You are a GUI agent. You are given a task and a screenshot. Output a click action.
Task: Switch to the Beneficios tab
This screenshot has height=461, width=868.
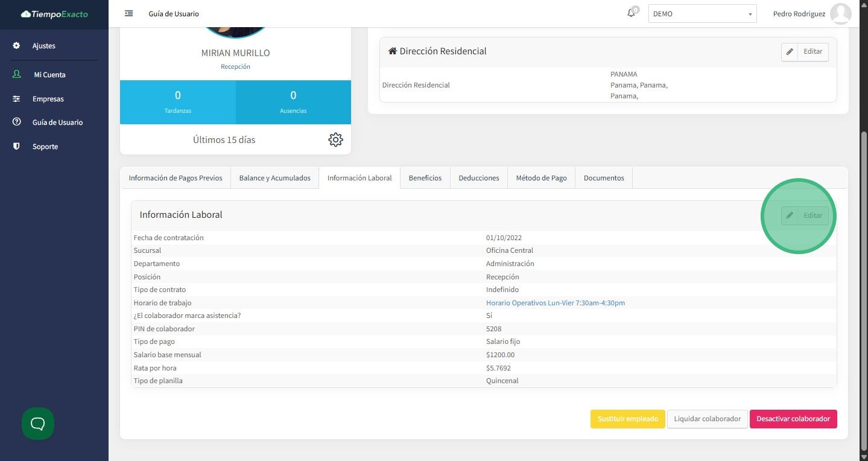click(x=425, y=178)
